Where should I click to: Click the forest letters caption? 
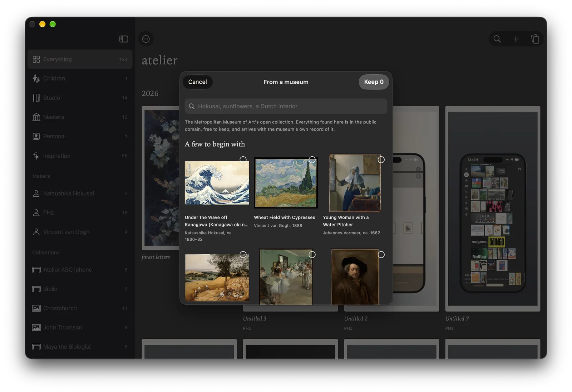pos(156,257)
